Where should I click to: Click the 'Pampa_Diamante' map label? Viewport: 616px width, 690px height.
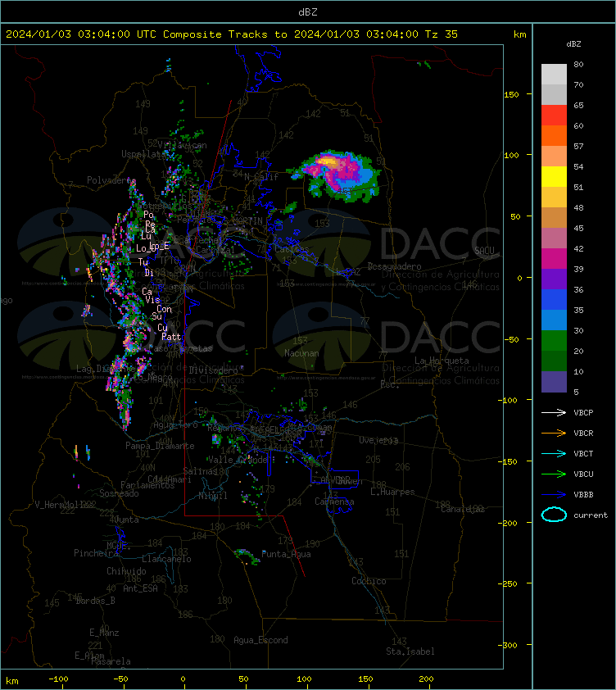coord(160,446)
